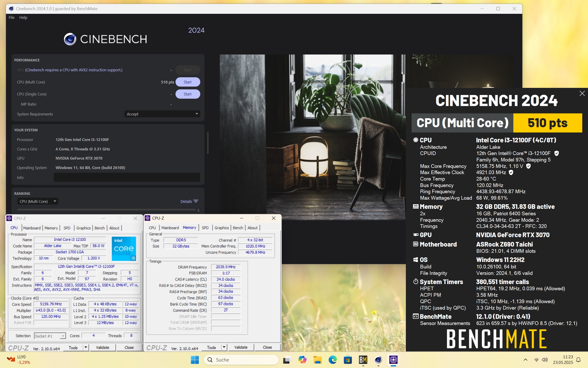
Task: Open Wi-Fi network settings in tray
Action: [x=536, y=360]
